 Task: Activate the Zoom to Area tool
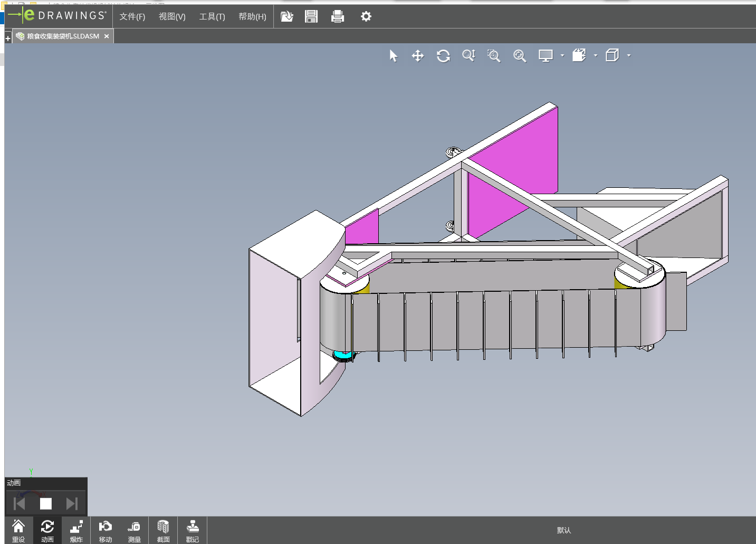[x=494, y=55]
